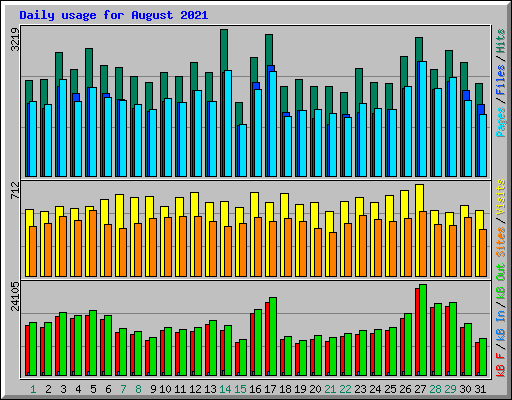
Task: Select day 3 on the x-axis
Action: pos(63,389)
